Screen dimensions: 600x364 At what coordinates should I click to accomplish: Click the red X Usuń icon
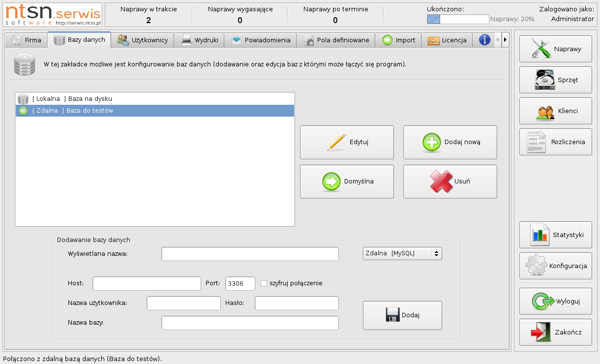[441, 181]
